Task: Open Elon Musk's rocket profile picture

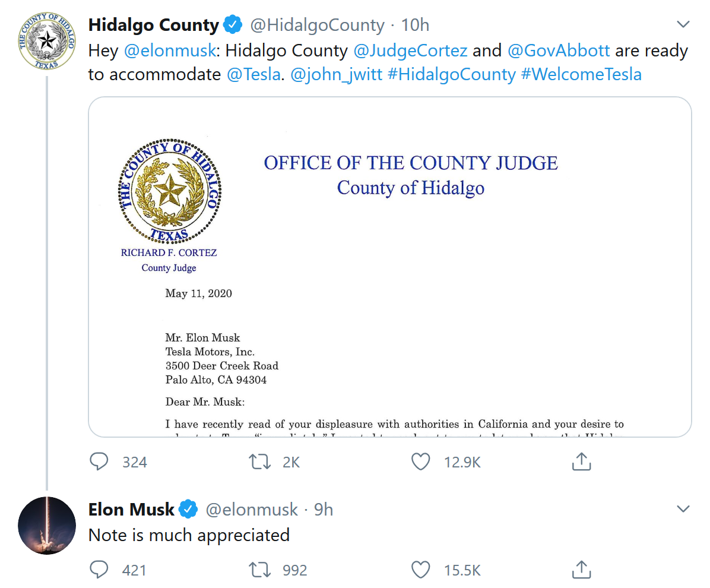Action: pyautogui.click(x=47, y=526)
